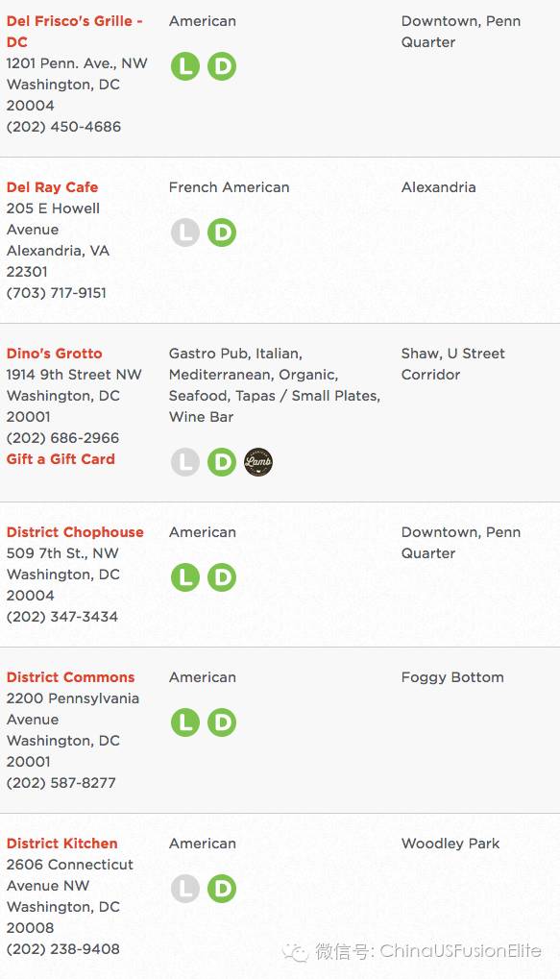Click Dino's Grotto Lamb badge icon

pos(257,462)
